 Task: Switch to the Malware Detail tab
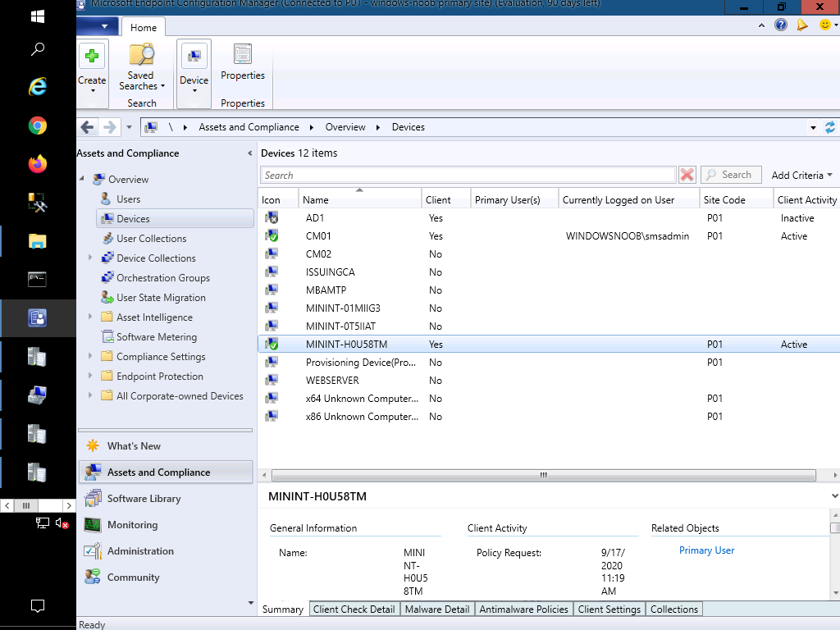click(437, 609)
